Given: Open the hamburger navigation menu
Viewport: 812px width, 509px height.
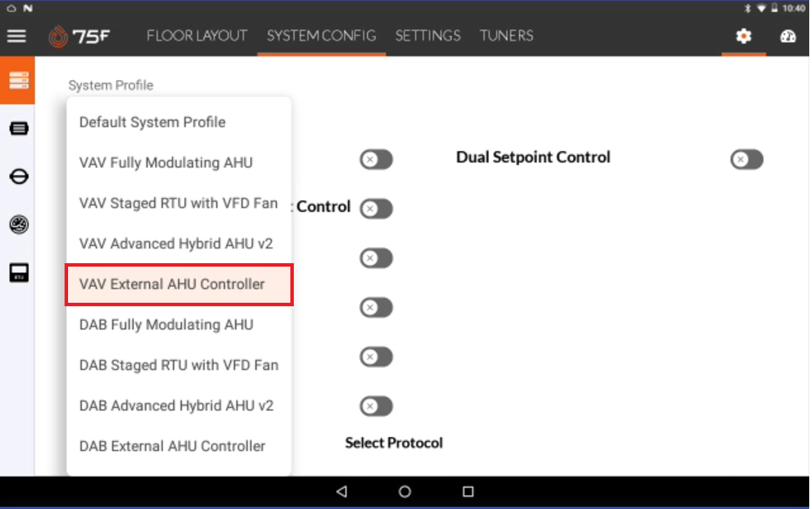Looking at the screenshot, I should point(17,36).
